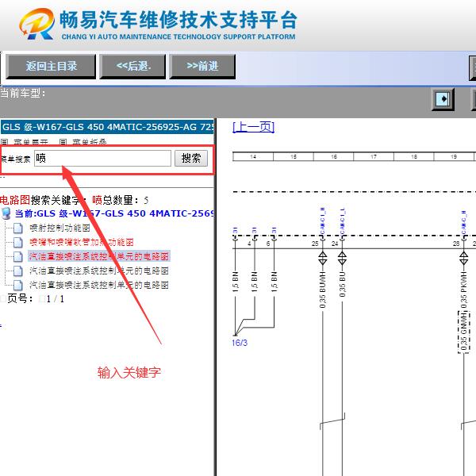
Task: Click ruler column cell 15
Action: click(294, 156)
